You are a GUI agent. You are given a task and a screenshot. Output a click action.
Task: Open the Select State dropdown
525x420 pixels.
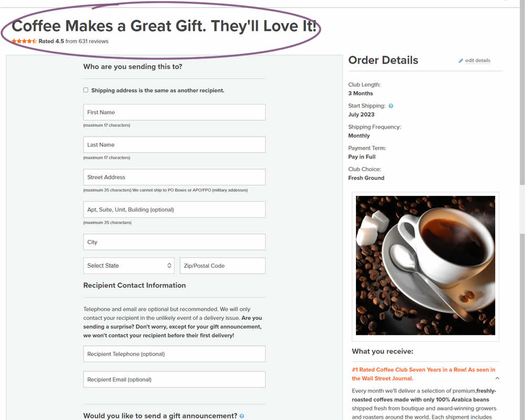[129, 266]
